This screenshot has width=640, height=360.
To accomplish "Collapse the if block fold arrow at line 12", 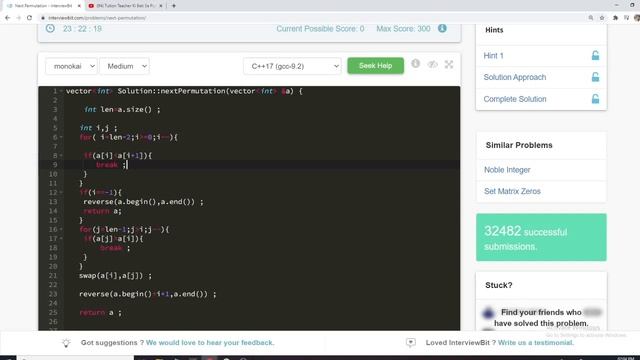I will point(61,192).
